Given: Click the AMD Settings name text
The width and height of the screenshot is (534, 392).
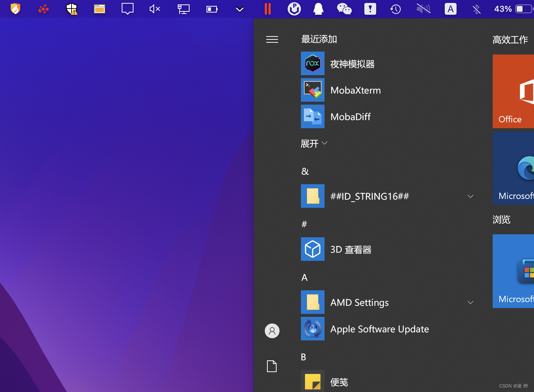Looking at the screenshot, I should coord(360,302).
